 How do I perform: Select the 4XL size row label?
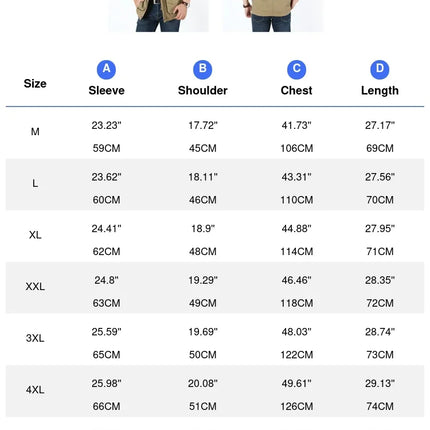tap(35, 390)
